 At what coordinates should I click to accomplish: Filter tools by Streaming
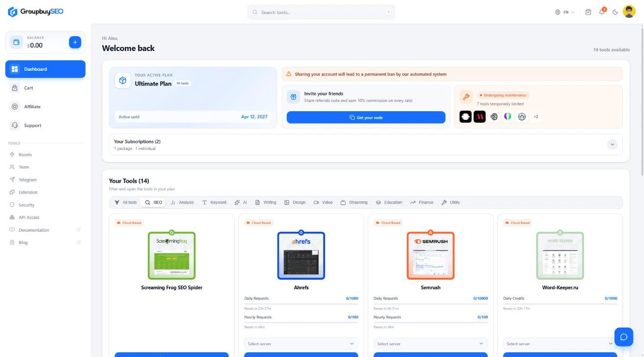pos(354,202)
